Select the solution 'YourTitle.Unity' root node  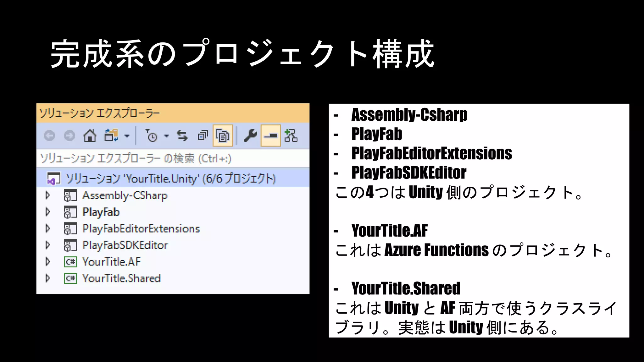click(173, 178)
